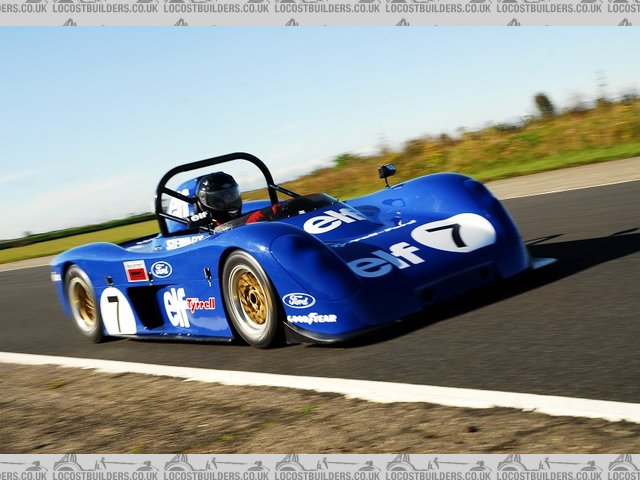Image resolution: width=640 pixels, height=480 pixels.
Task: Click the large elf logo on the nose front
Action: click(385, 260)
